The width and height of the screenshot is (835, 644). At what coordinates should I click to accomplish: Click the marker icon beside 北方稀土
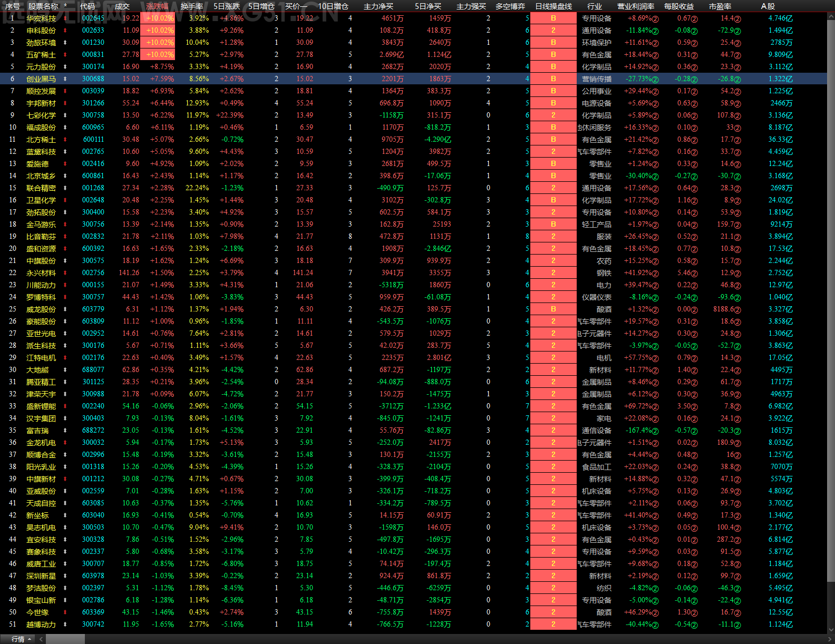click(65, 140)
